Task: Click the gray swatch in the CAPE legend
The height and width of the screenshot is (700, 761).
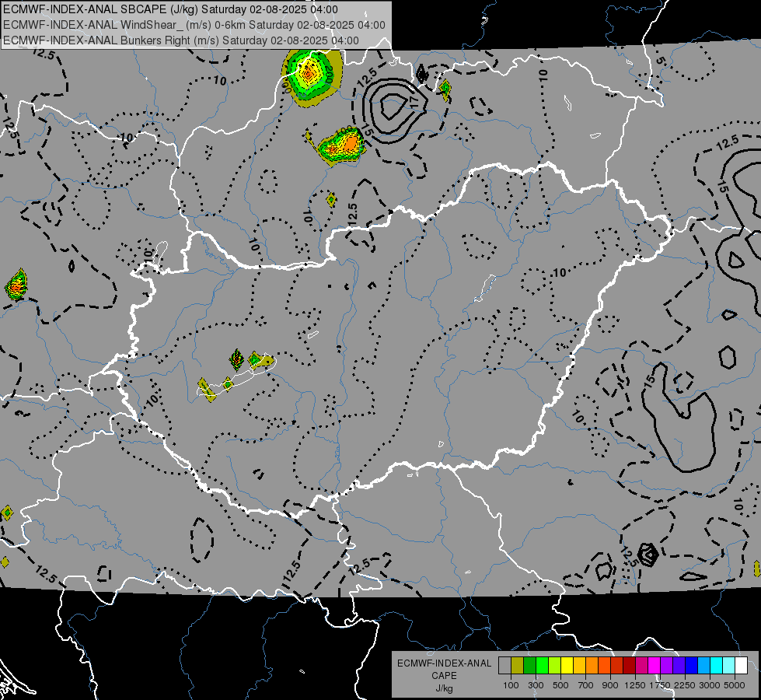Action: tap(504, 665)
